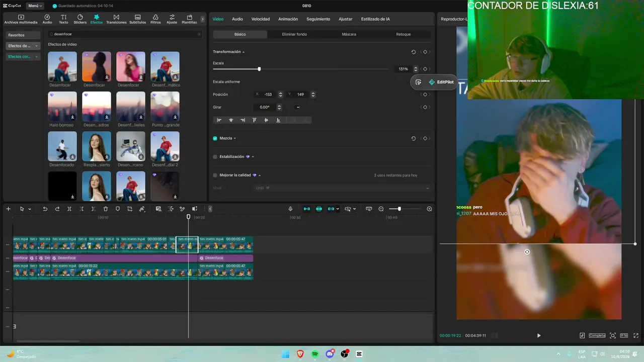Open the Archivos multimedia panel
This screenshot has width=644, height=362.
pos(21,19)
